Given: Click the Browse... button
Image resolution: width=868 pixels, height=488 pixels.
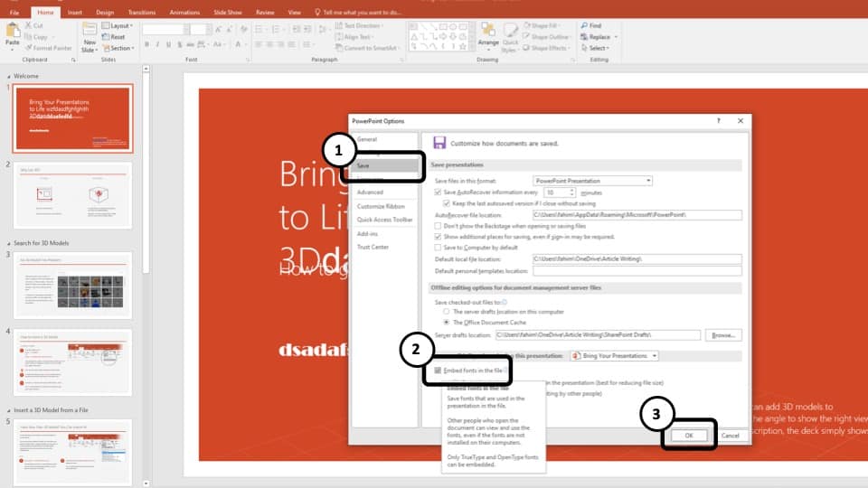Looking at the screenshot, I should 723,335.
